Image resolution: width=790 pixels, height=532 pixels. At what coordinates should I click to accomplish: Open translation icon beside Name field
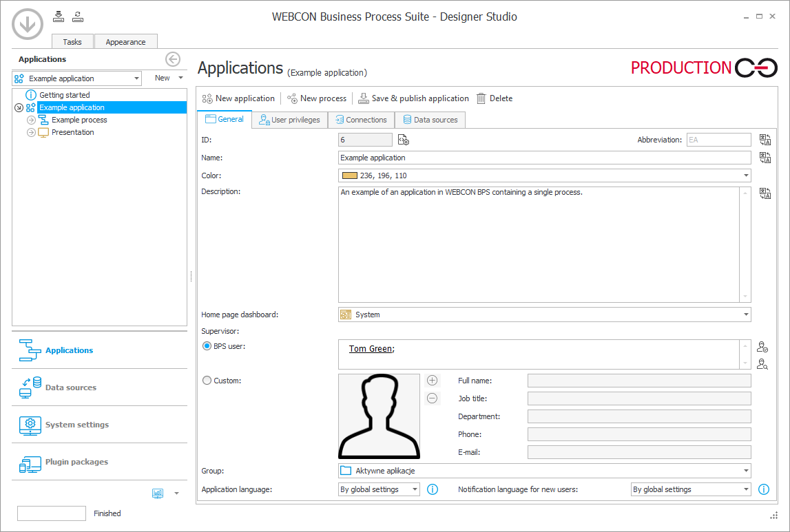[765, 158]
